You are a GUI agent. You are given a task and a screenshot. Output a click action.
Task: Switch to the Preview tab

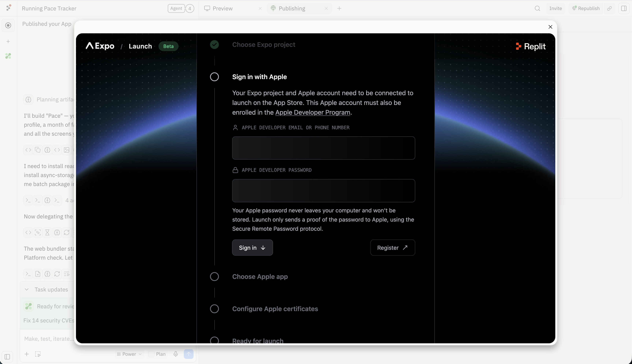point(222,8)
